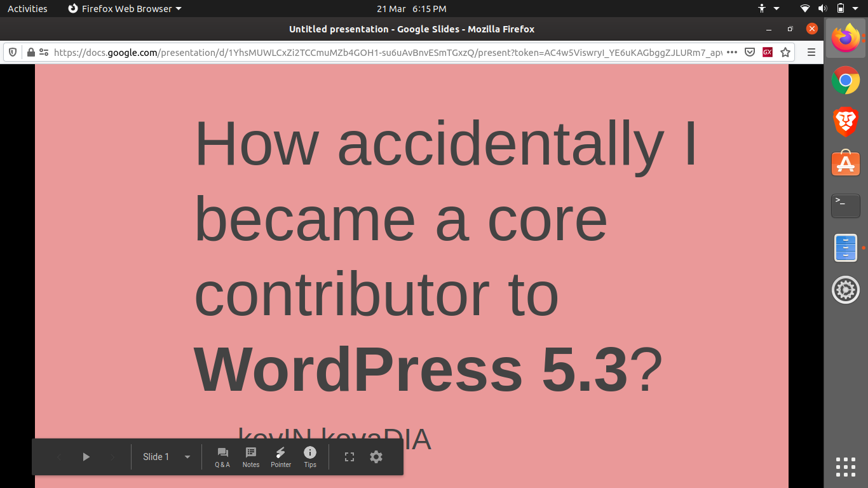Screen dimensions: 868x488
Task: Click the Google Slides URL address field
Action: pyautogui.click(x=388, y=52)
